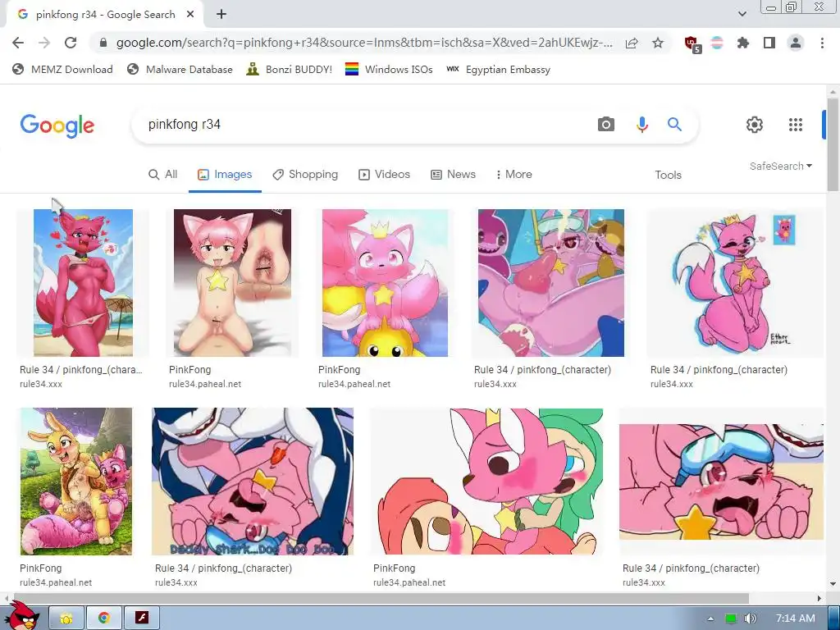Open Chrome's three-dot menu
This screenshot has width=840, height=630.
[x=822, y=43]
